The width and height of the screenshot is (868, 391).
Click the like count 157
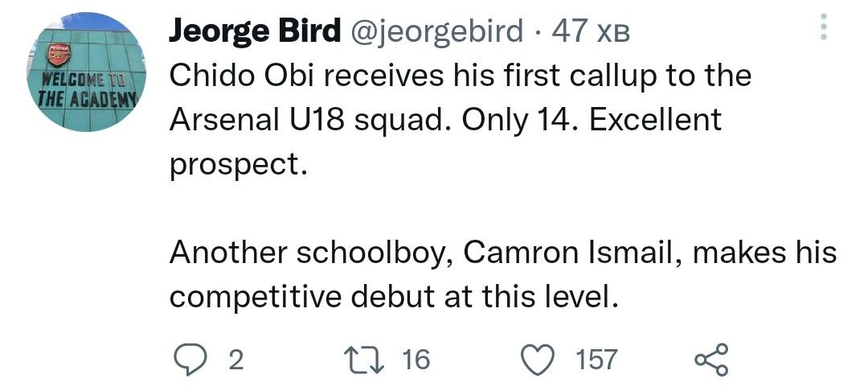(597, 360)
